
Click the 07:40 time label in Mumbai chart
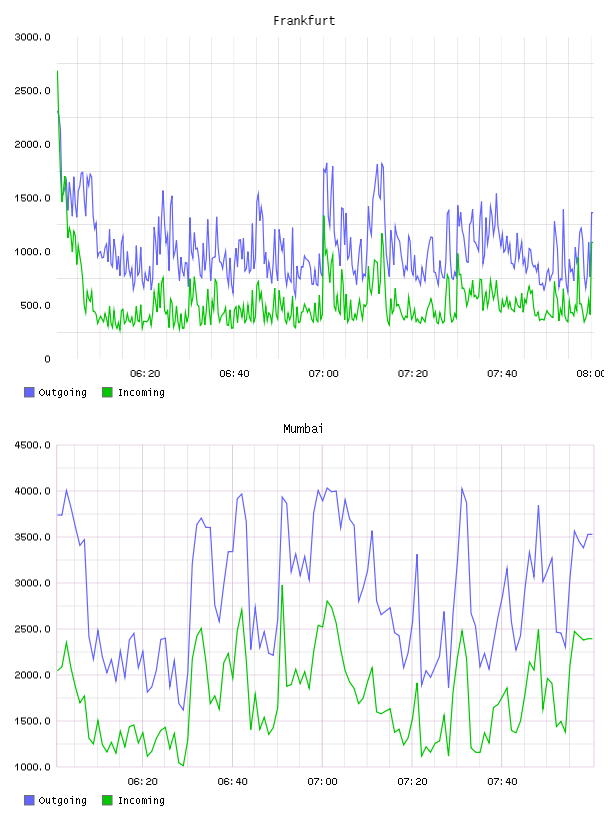click(502, 782)
